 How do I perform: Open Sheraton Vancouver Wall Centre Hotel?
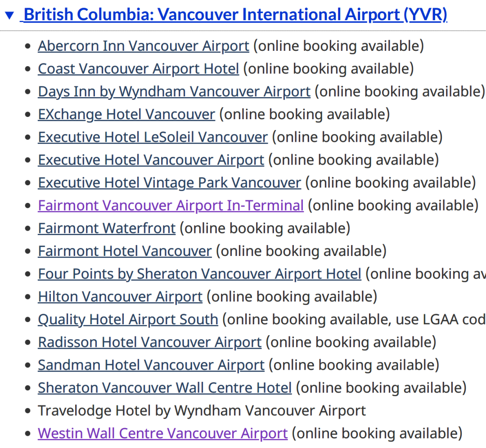[x=165, y=388]
